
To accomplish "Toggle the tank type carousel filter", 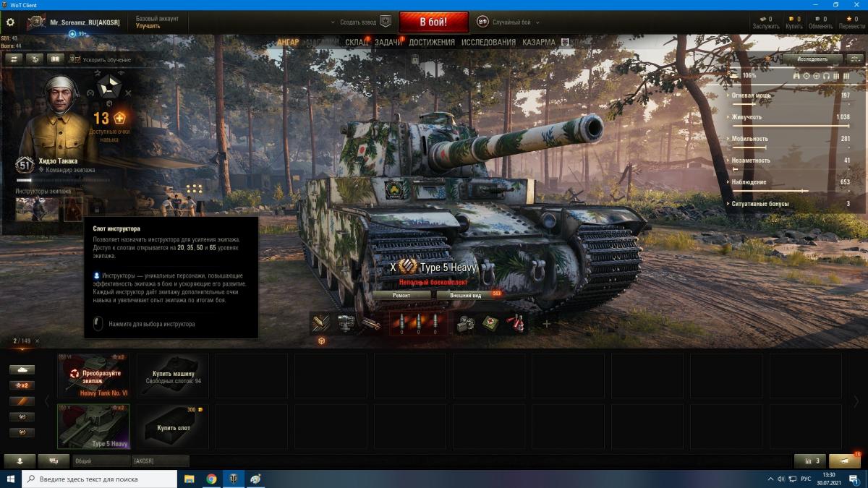I will (x=22, y=369).
